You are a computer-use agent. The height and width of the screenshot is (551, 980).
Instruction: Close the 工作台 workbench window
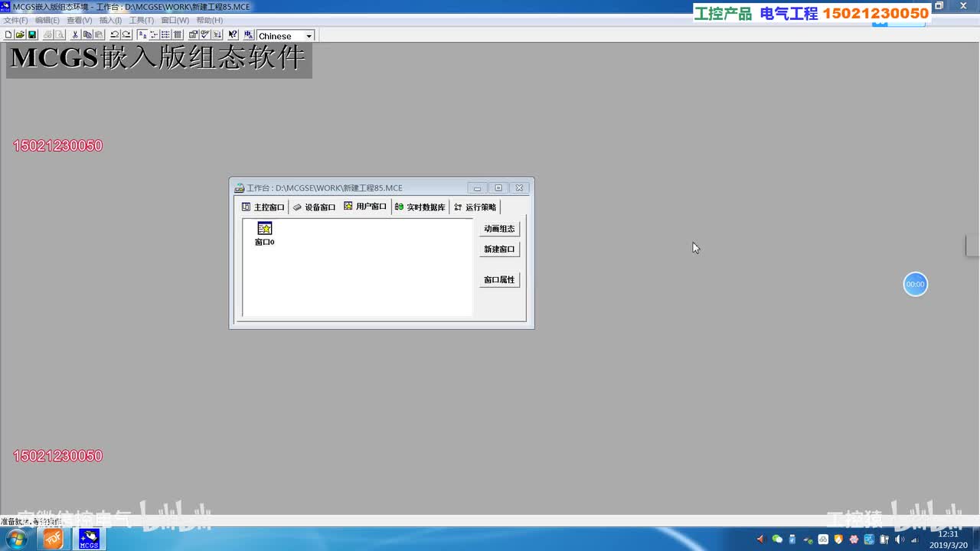click(519, 188)
